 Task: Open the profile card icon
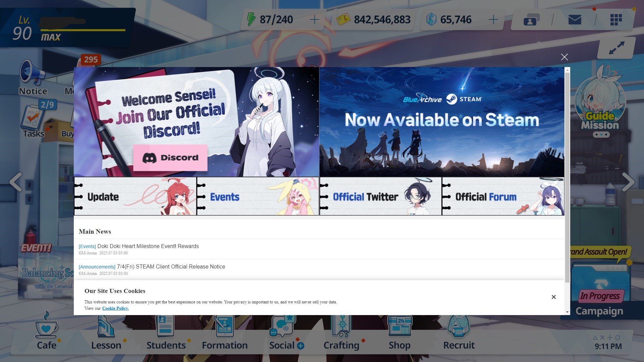[x=531, y=20]
